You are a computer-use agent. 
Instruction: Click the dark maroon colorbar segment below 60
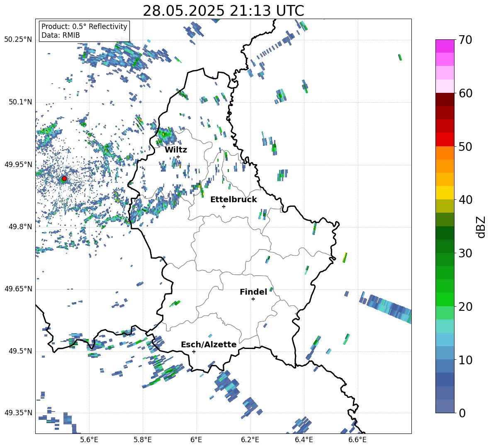pos(445,99)
